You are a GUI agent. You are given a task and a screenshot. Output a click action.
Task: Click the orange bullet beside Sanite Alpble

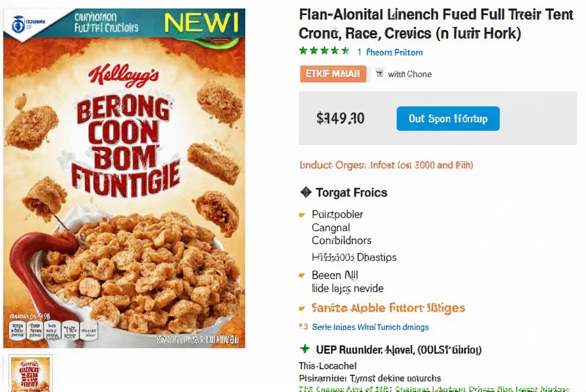point(302,308)
